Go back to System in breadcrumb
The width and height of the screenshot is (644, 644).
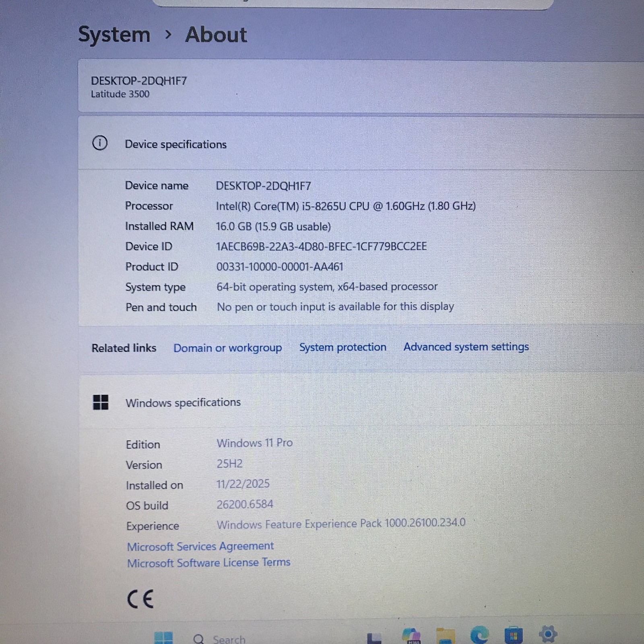[114, 34]
